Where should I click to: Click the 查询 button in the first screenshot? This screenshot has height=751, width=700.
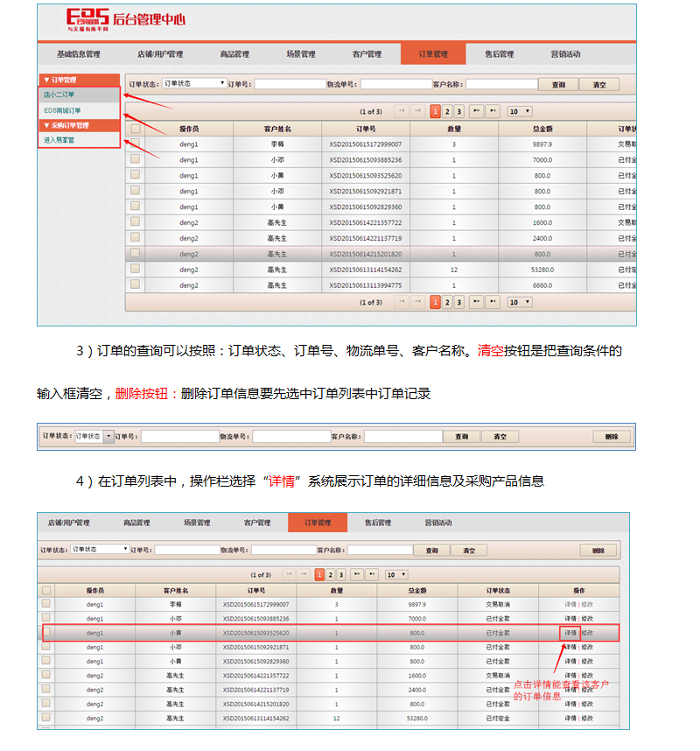(x=558, y=85)
